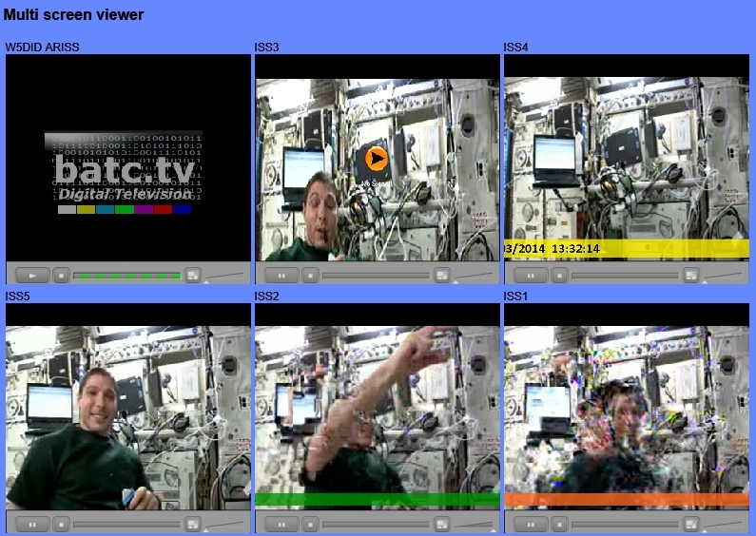Toggle fullscreen on the ISS4 player

pos(691,275)
